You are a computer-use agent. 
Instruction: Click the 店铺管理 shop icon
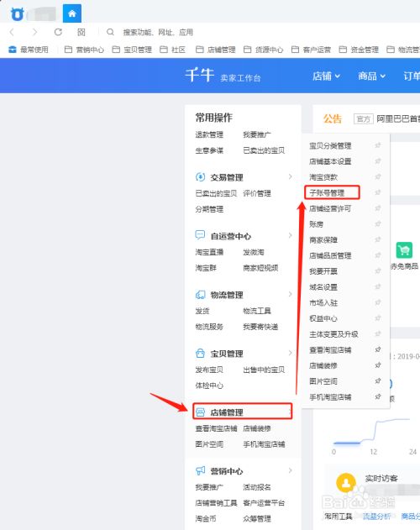(x=200, y=412)
